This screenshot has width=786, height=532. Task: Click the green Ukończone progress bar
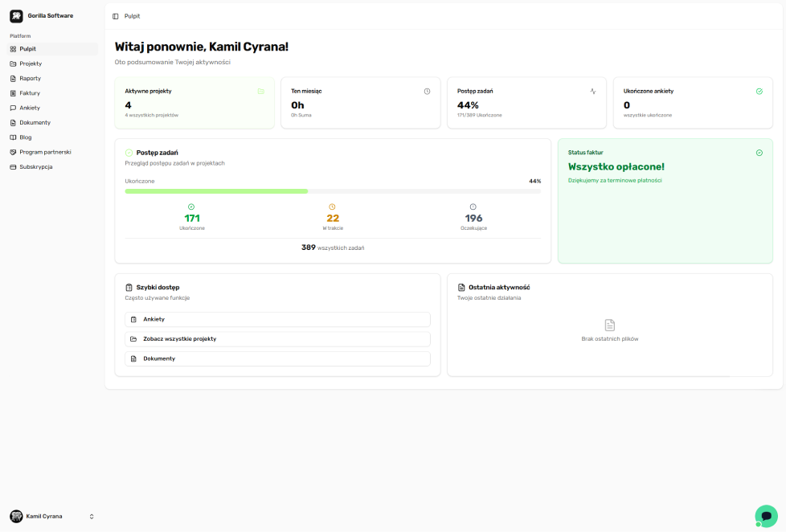pos(217,191)
